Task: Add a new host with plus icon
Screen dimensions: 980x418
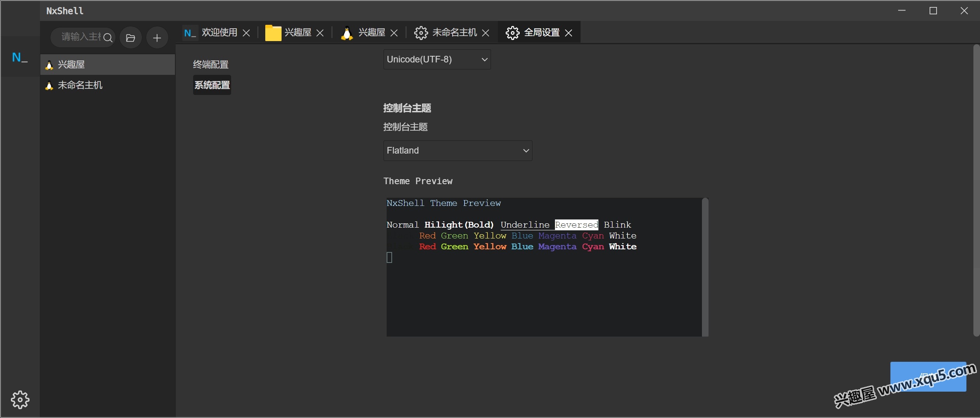Action: pyautogui.click(x=157, y=38)
